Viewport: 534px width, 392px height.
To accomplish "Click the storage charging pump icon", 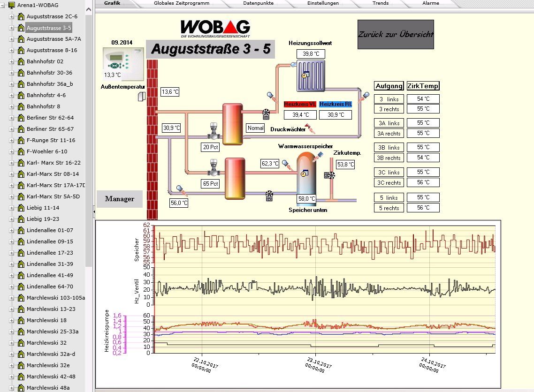I will [x=269, y=196].
